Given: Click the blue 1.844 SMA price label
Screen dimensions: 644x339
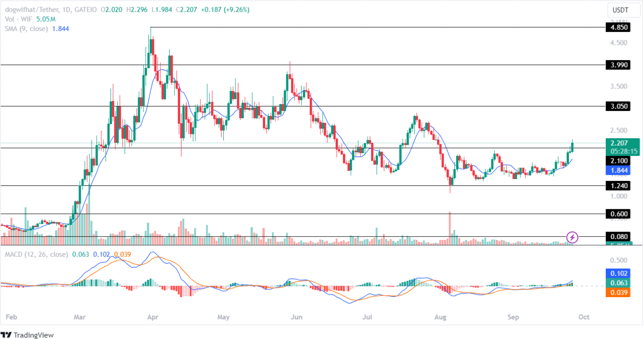Looking at the screenshot, I should [618, 171].
